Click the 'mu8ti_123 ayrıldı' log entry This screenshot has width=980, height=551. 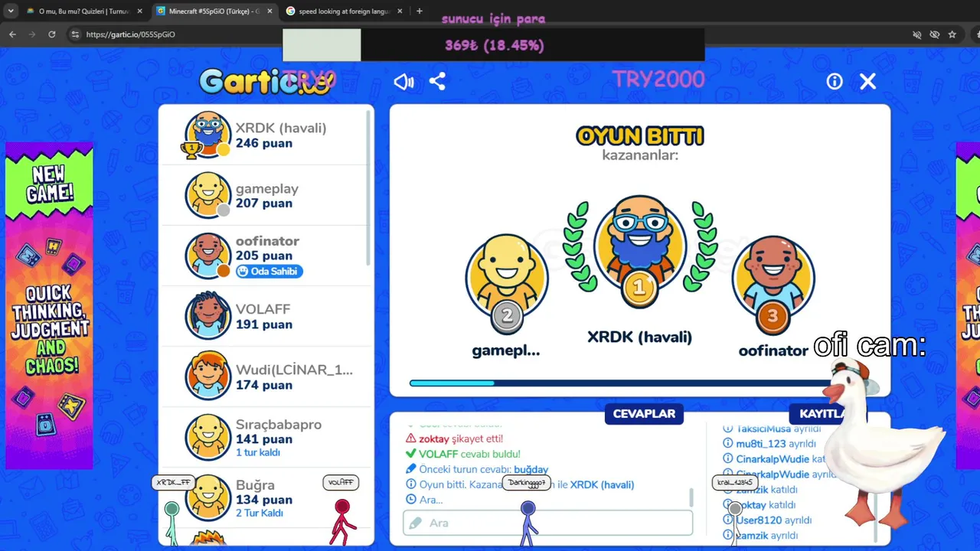tap(770, 444)
